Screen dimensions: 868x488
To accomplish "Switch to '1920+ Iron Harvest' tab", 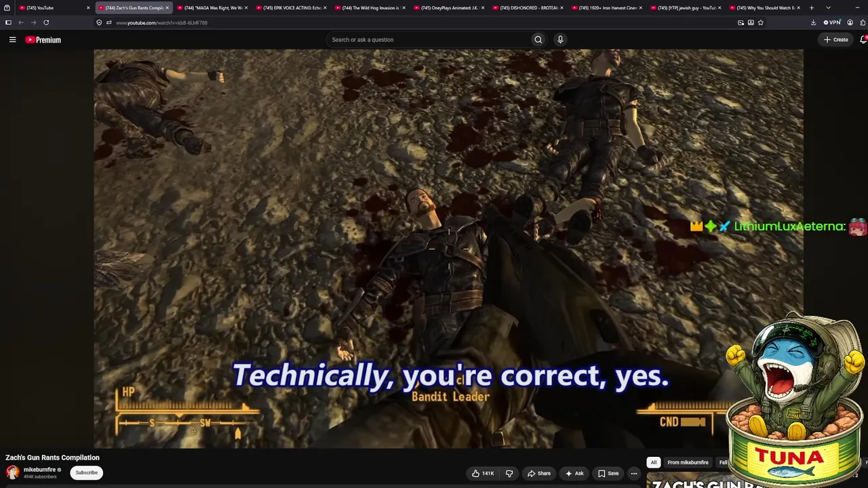I will point(608,8).
